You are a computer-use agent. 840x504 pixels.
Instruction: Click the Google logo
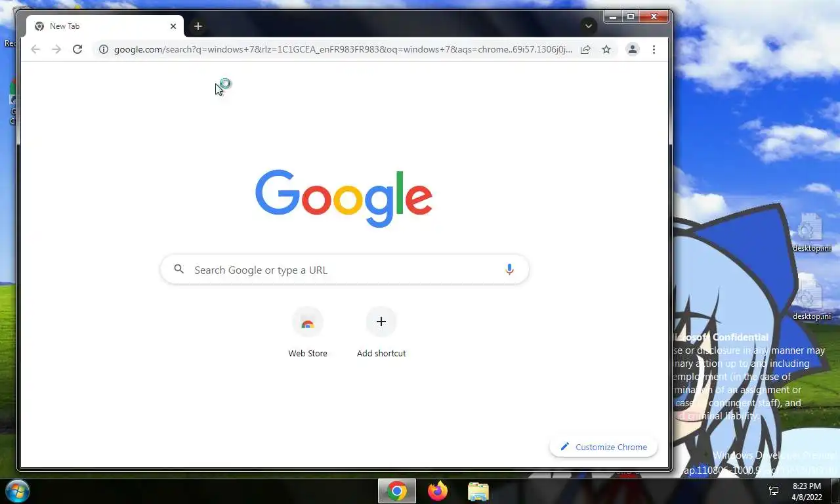(x=344, y=198)
